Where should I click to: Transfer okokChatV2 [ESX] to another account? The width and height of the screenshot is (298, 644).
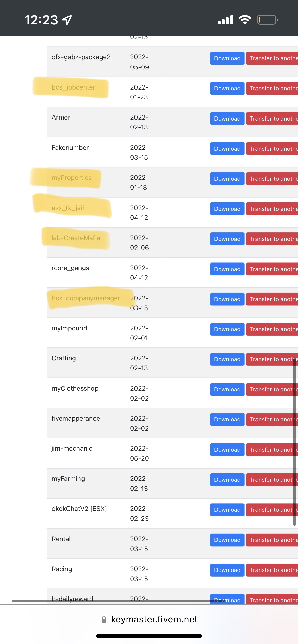[272, 510]
